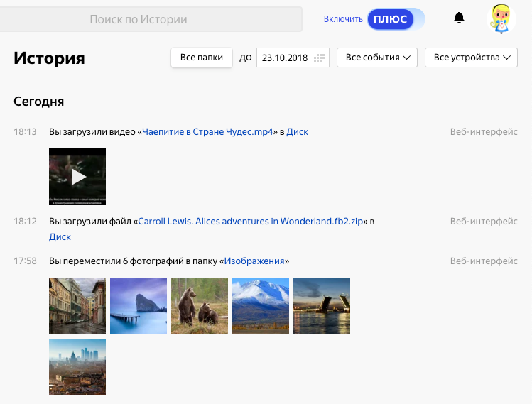Open the Изображения folder link
Image resolution: width=532 pixels, height=404 pixels.
pyautogui.click(x=255, y=261)
